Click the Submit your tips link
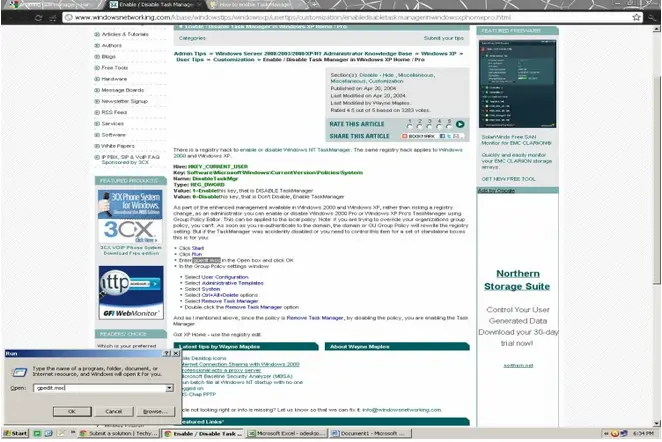Viewport: 662px width, 442px height. click(444, 38)
